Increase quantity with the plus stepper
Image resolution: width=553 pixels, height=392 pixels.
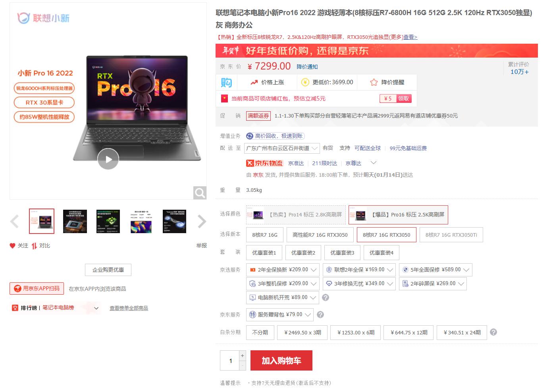click(242, 355)
